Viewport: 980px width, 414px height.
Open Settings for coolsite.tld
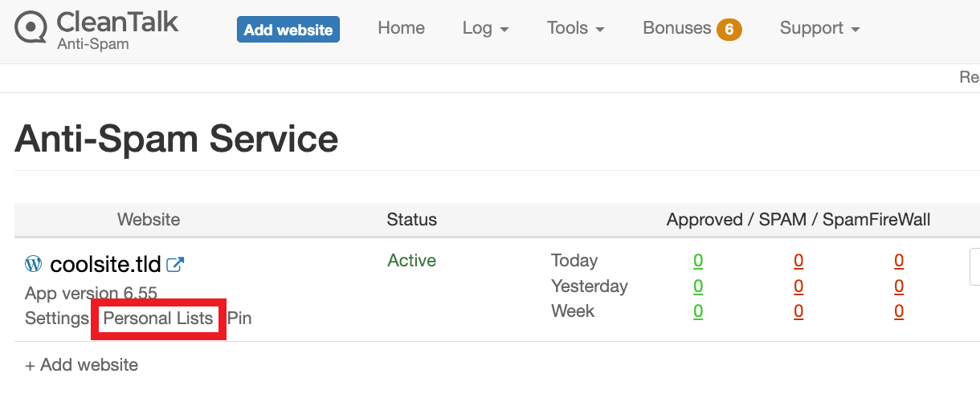click(x=57, y=319)
